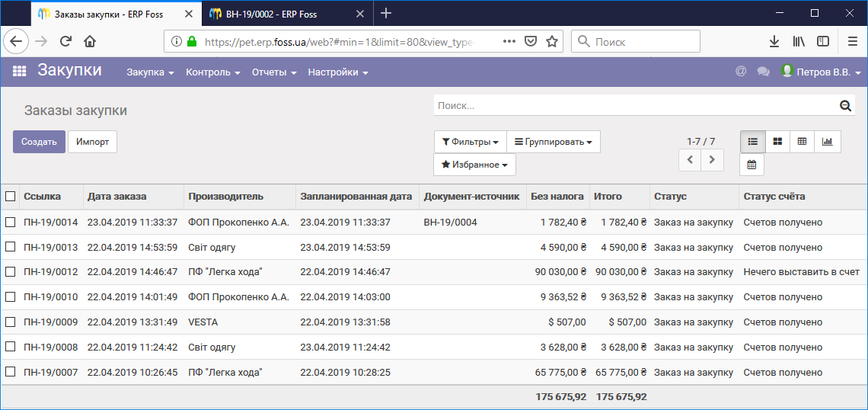
Task: Open the Закупка menu dropdown
Action: coord(151,72)
